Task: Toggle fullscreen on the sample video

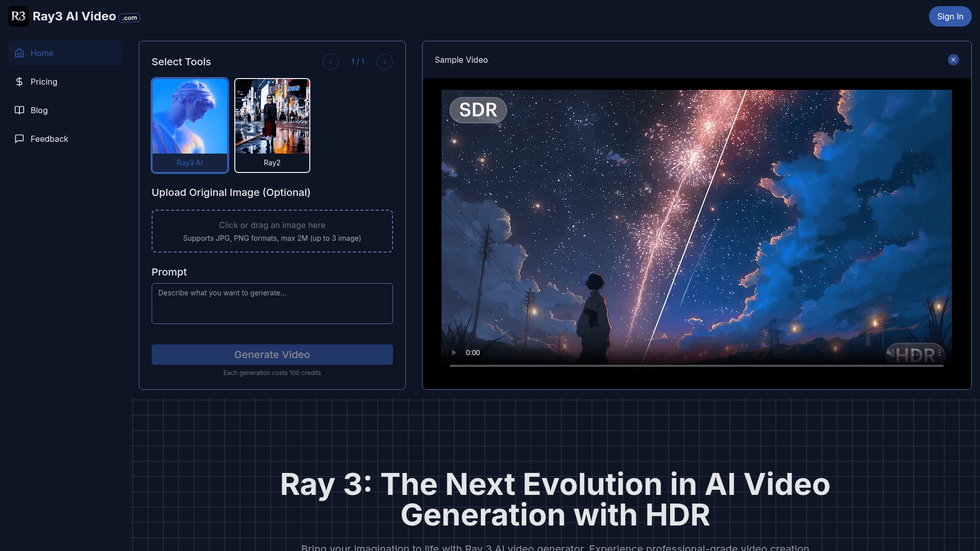Action: coord(915,353)
